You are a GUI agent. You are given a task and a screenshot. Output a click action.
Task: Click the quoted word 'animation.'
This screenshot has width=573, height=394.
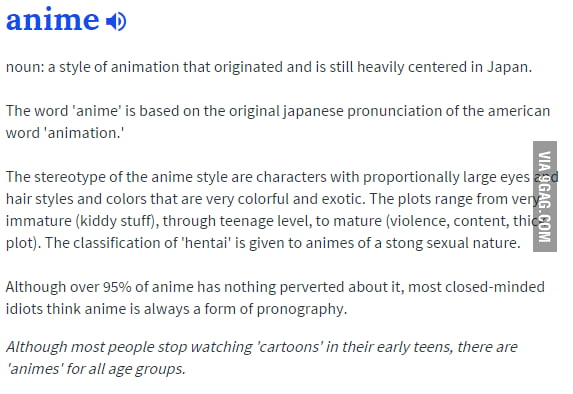[x=84, y=133]
